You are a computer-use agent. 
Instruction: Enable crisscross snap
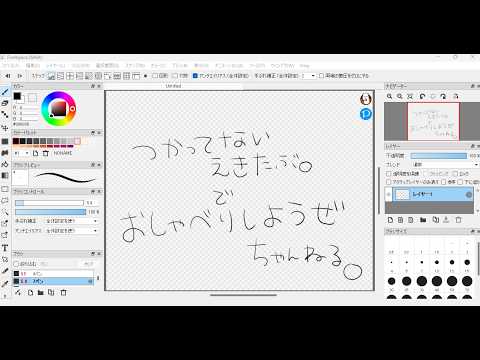tap(70, 76)
